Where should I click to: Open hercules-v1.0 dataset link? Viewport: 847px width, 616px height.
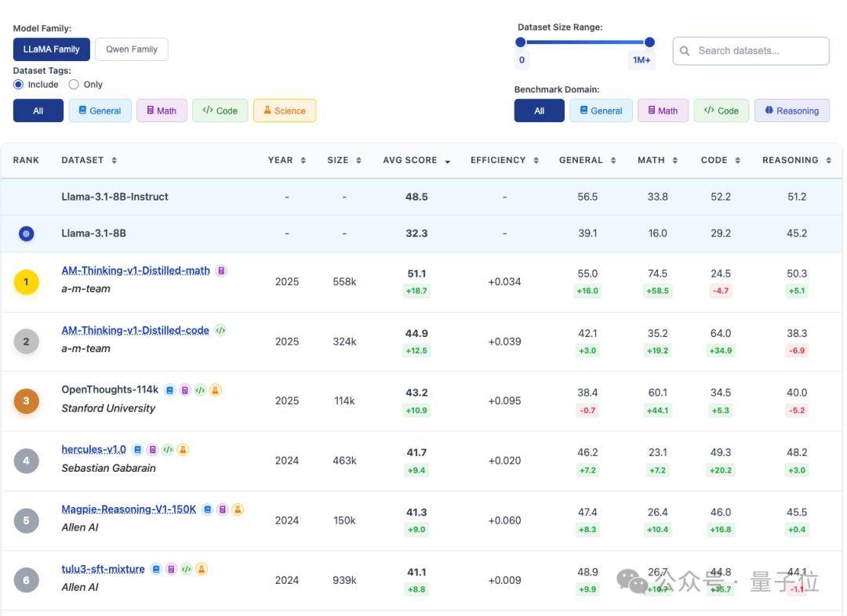click(93, 449)
